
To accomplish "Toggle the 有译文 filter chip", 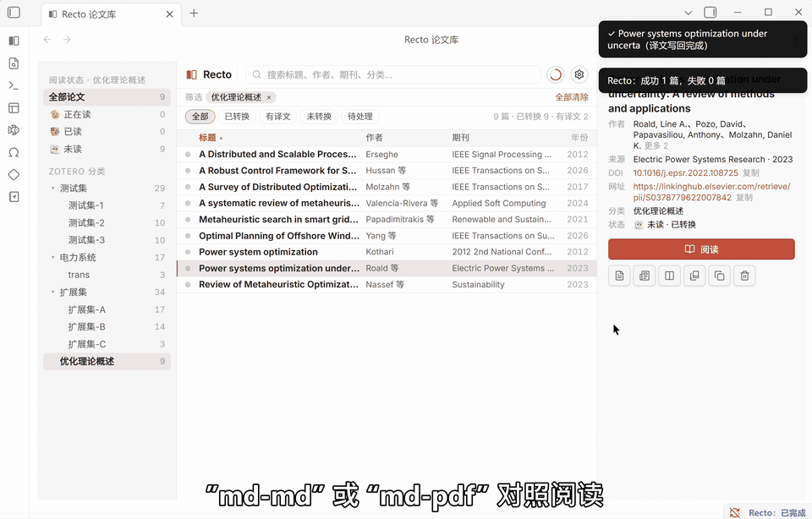I will (278, 117).
